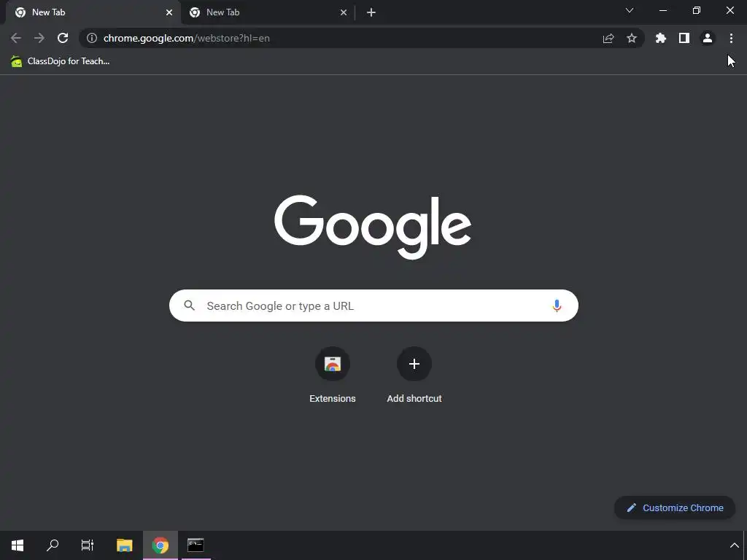The image size is (747, 560).
Task: Open ClassDojo for Teachers bookmark
Action: click(60, 61)
